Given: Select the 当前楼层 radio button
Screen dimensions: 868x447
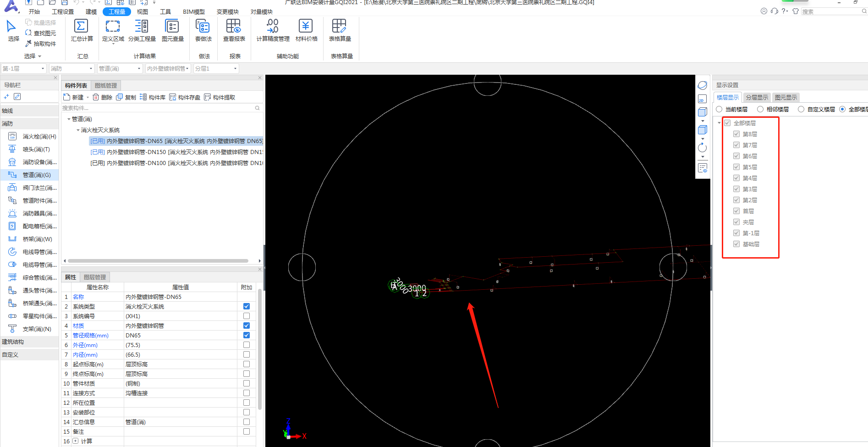Looking at the screenshot, I should (x=720, y=109).
